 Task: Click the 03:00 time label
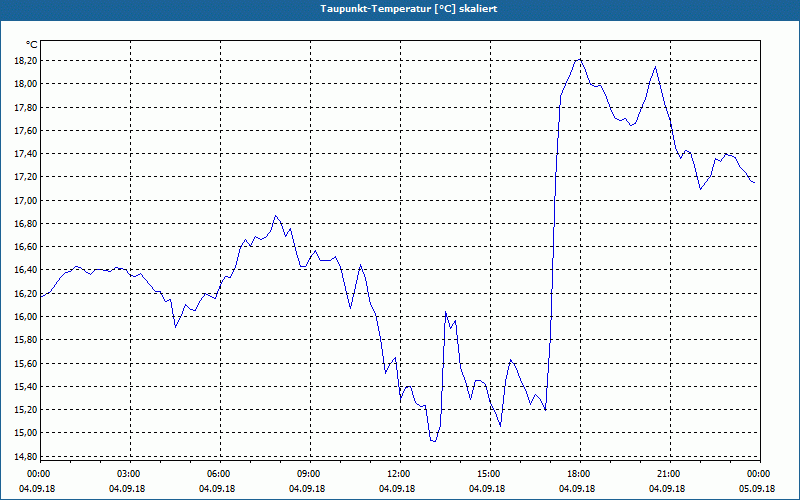coord(130,474)
